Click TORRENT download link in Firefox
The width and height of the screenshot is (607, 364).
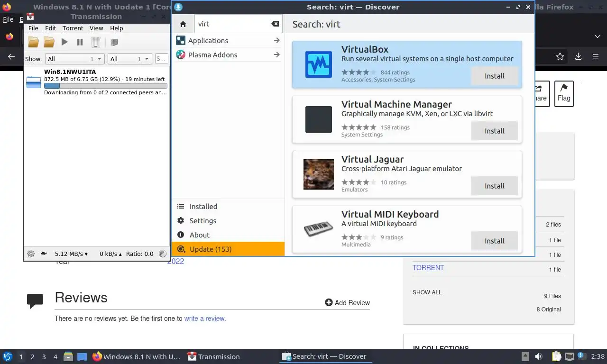click(428, 268)
